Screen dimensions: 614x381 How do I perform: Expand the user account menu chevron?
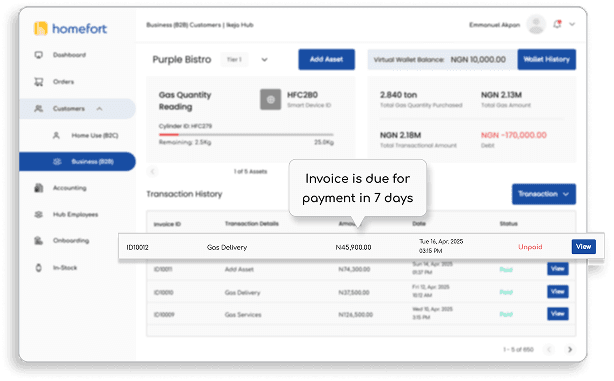pyautogui.click(x=572, y=24)
